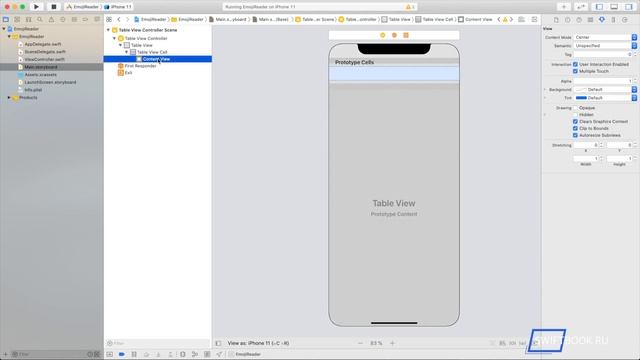Click the warning icon in jump bar
This screenshot has height=360, width=640.
tap(505, 19)
